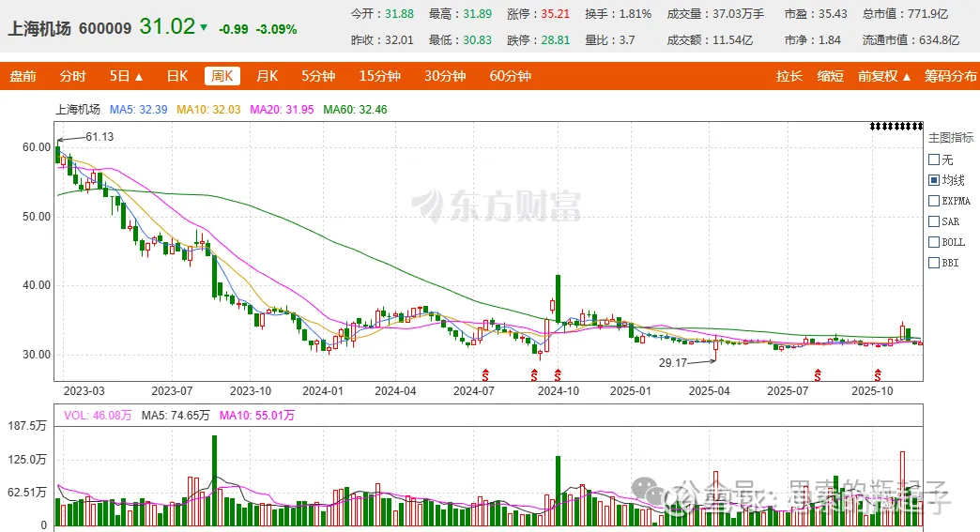980x532 pixels.
Task: Click the current price 31.02
Action: 167,26
